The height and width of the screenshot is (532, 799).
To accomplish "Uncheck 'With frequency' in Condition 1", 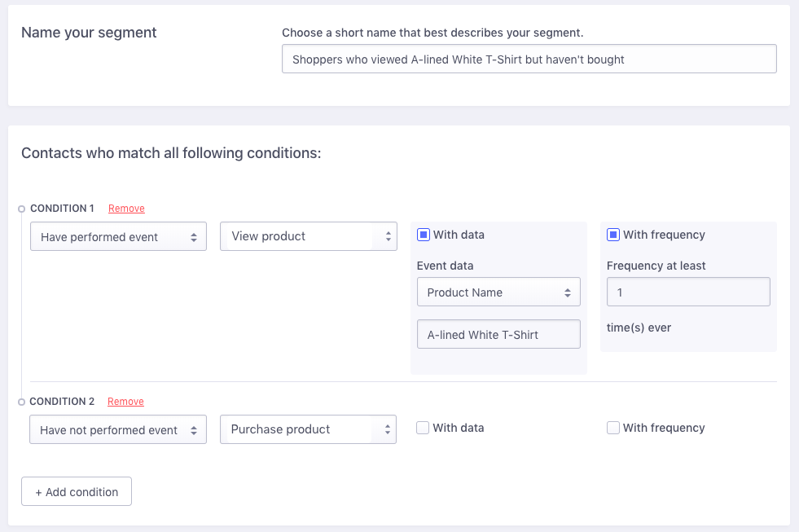I will pos(613,235).
